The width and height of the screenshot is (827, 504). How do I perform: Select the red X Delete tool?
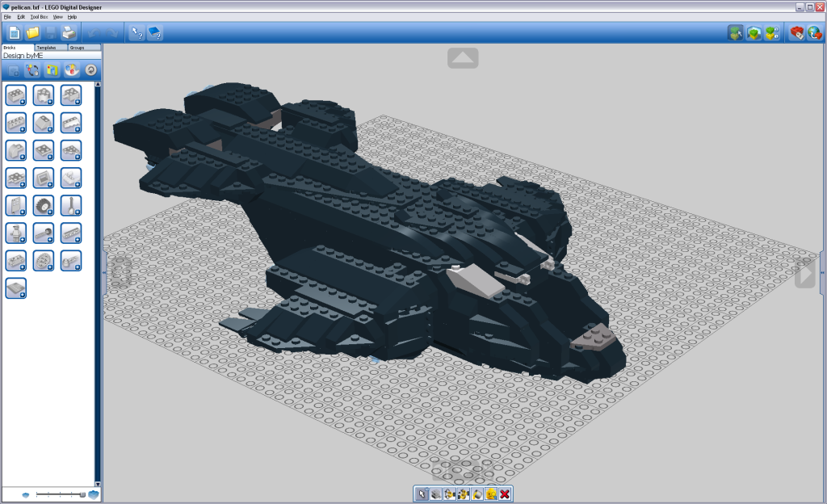click(x=505, y=494)
